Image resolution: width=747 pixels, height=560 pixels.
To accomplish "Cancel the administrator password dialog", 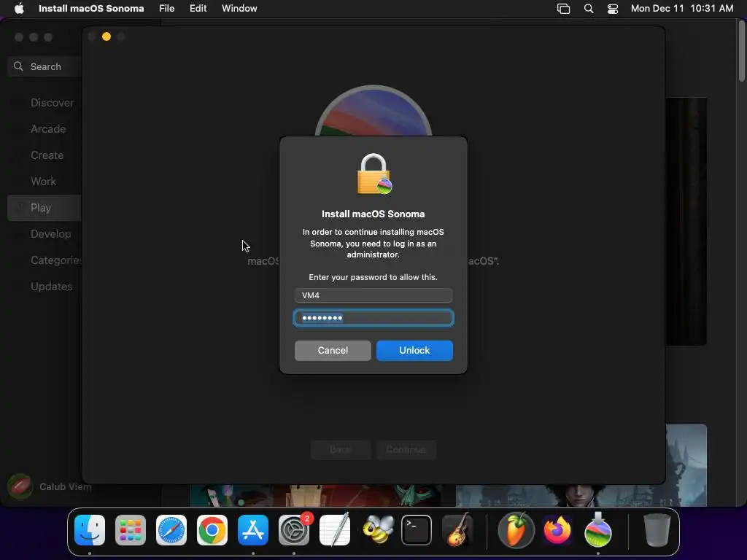I will (x=333, y=351).
